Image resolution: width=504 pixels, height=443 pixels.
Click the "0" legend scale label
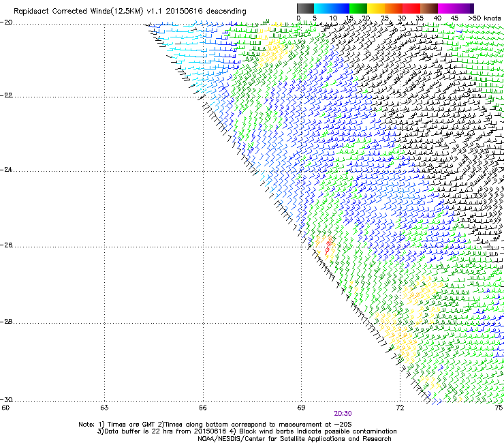(x=298, y=18)
